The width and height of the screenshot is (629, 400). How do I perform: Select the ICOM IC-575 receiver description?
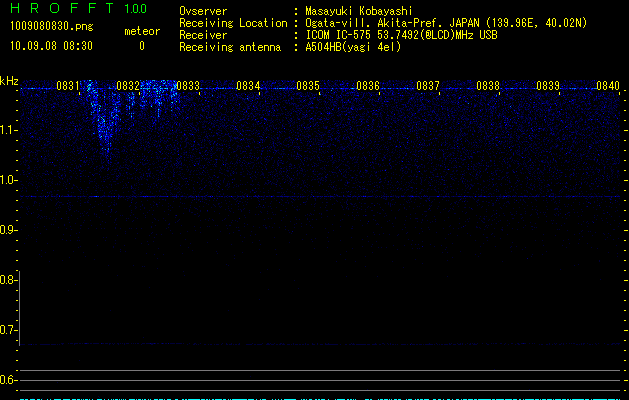pyautogui.click(x=401, y=35)
